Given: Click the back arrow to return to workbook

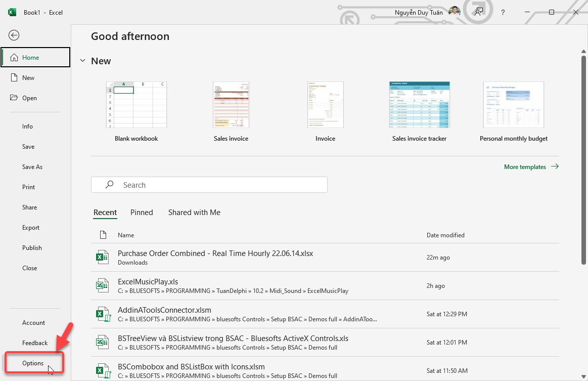Looking at the screenshot, I should pyautogui.click(x=14, y=35).
